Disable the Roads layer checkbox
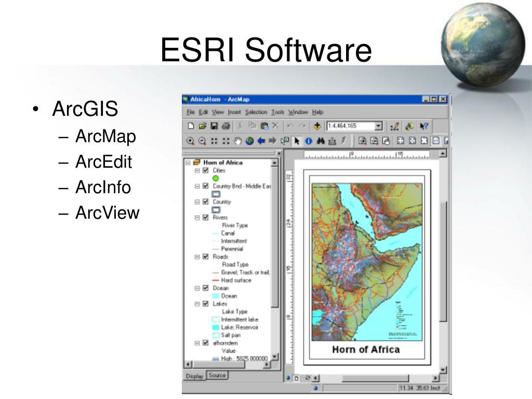The height and width of the screenshot is (399, 532). [x=206, y=257]
